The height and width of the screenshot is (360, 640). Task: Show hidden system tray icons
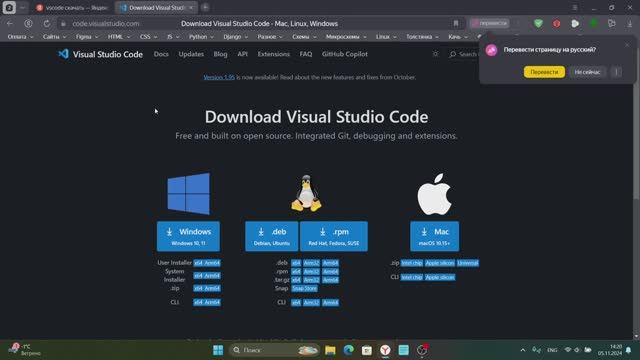[x=522, y=350]
